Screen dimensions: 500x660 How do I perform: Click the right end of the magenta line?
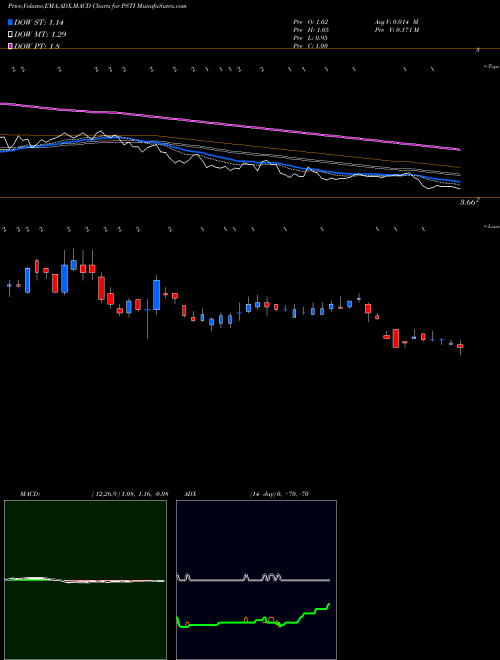click(x=459, y=149)
